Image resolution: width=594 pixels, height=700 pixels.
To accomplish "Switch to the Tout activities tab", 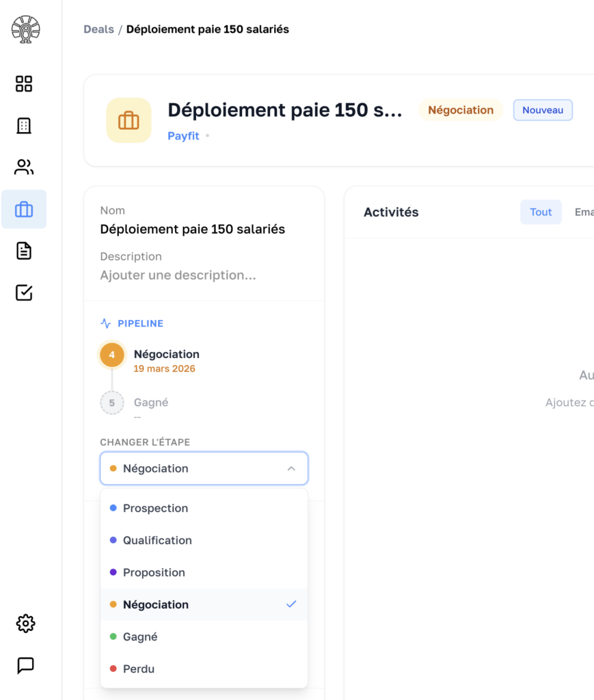I will click(541, 212).
